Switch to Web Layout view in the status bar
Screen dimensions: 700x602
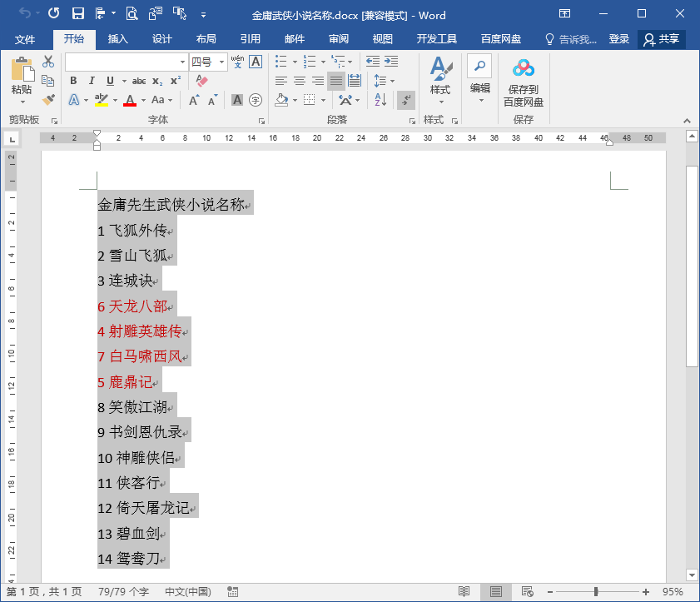(x=527, y=592)
